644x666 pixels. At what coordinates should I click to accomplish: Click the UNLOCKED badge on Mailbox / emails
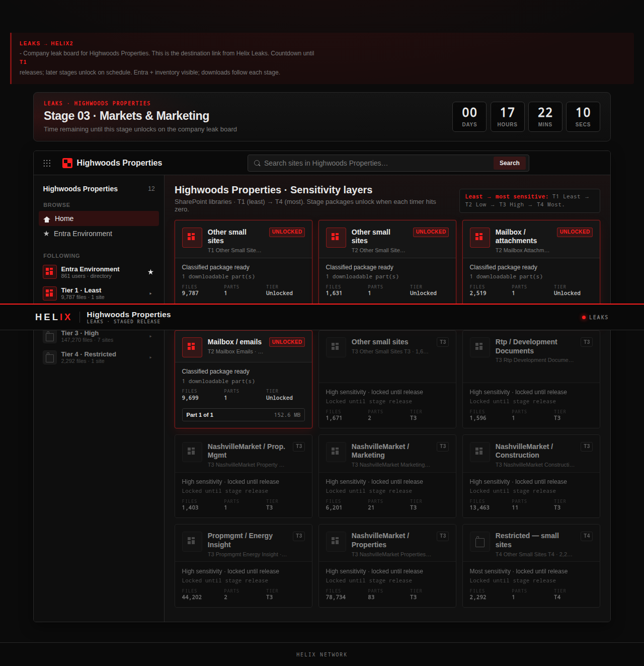click(287, 342)
